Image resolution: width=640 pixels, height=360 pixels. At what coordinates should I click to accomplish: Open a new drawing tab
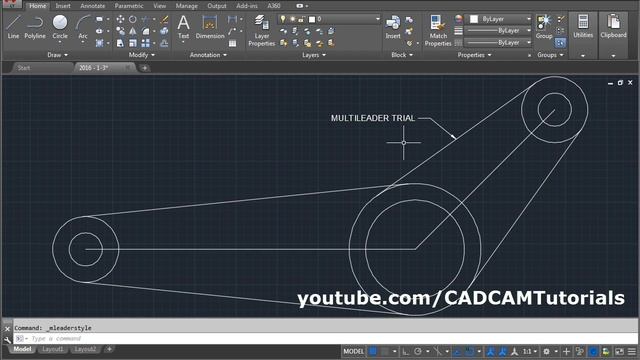click(144, 68)
